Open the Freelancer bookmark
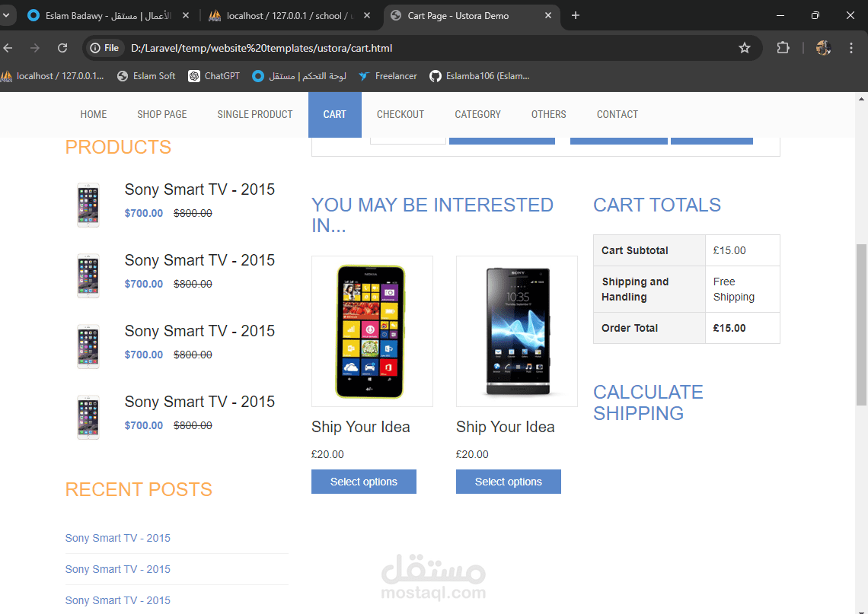Viewport: 868px width, 614px height. tap(388, 76)
